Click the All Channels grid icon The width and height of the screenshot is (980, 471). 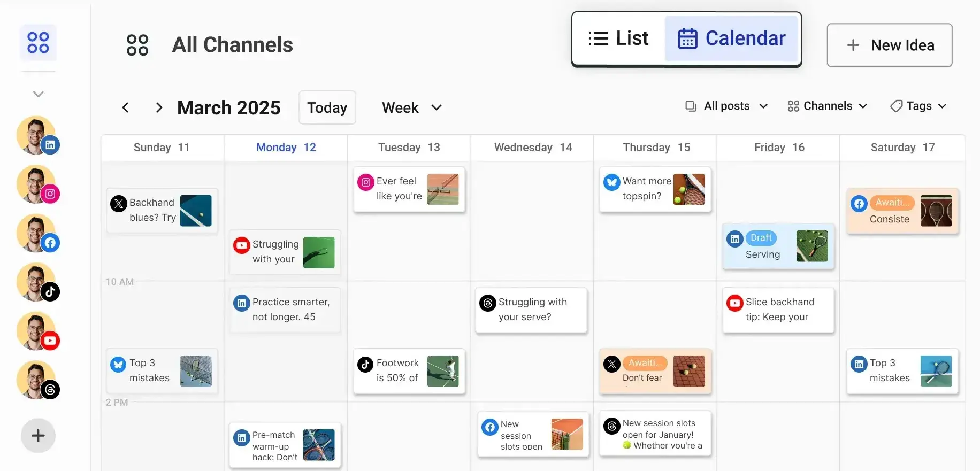(x=137, y=44)
